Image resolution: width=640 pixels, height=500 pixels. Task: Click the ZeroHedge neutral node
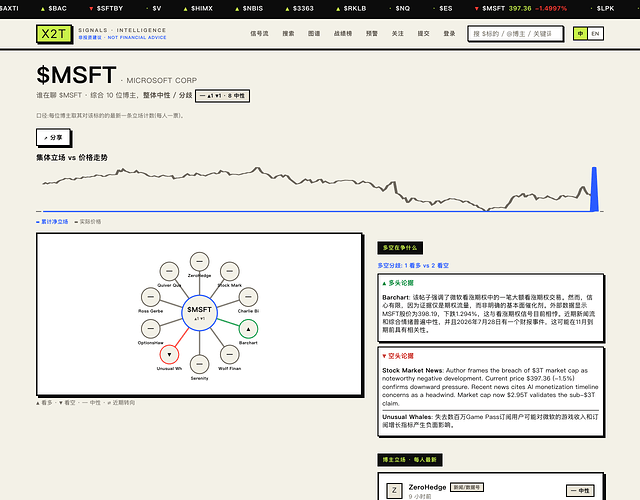199,261
